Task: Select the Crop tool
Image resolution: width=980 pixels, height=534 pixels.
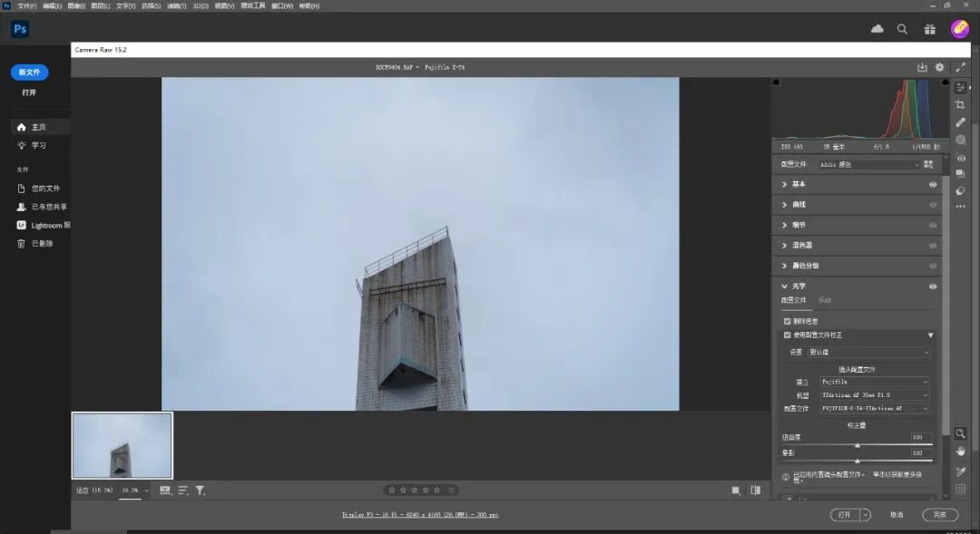Action: 961,105
